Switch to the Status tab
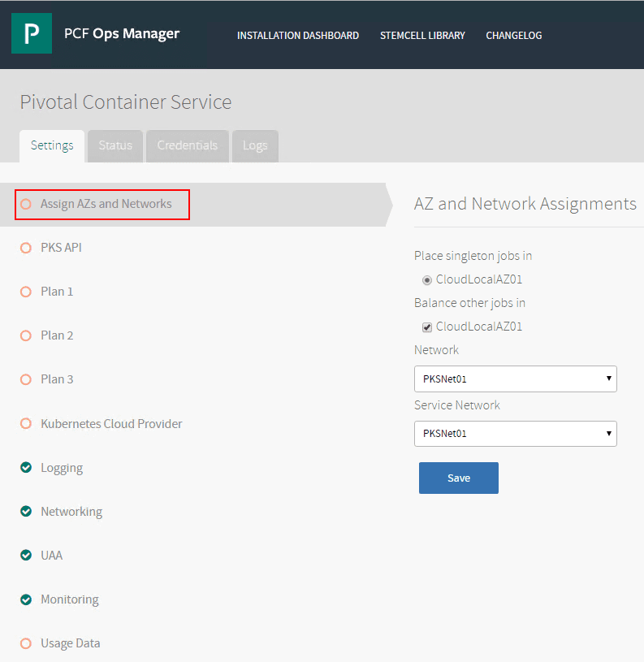The image size is (644, 662). (115, 146)
